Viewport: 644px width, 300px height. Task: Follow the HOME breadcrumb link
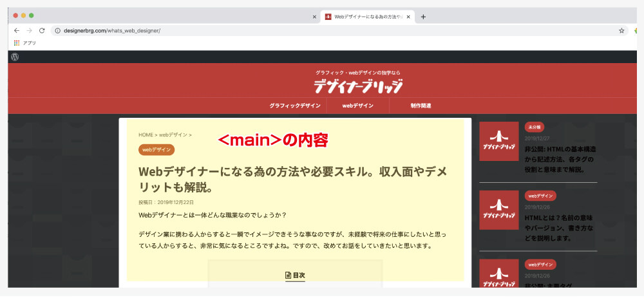146,135
